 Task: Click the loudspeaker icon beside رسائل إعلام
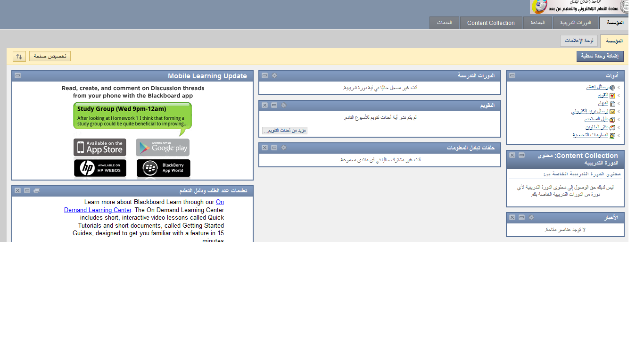[x=612, y=88]
